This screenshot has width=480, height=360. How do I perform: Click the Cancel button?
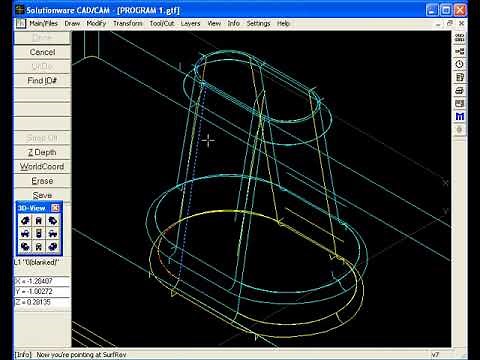(42, 52)
